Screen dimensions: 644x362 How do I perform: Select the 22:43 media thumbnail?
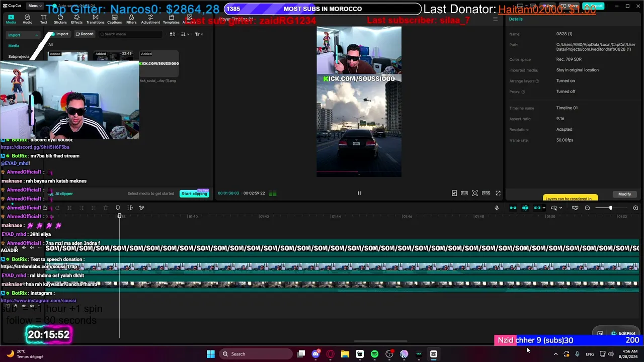point(113,56)
